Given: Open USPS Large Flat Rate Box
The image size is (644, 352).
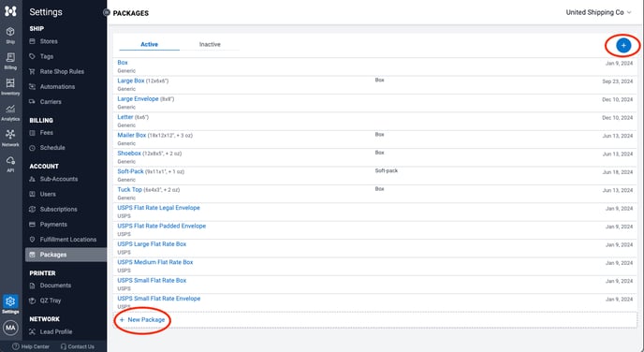Looking at the screenshot, I should (152, 243).
